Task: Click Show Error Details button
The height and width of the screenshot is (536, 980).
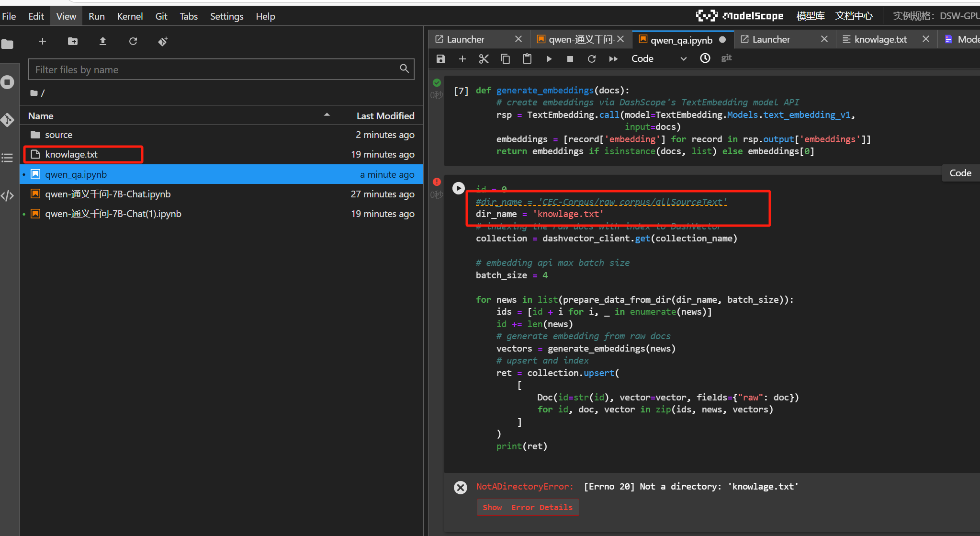Action: pyautogui.click(x=528, y=507)
